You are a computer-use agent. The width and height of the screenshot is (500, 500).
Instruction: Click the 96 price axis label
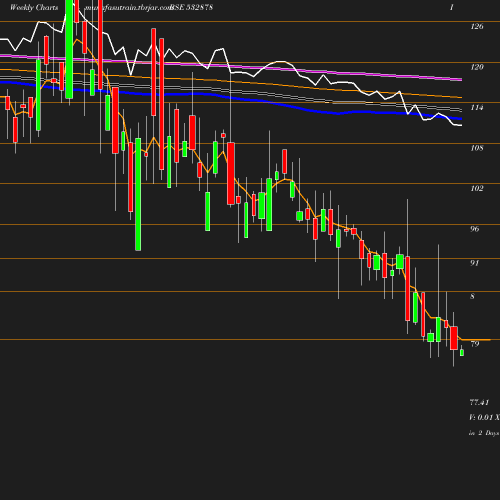(x=475, y=229)
